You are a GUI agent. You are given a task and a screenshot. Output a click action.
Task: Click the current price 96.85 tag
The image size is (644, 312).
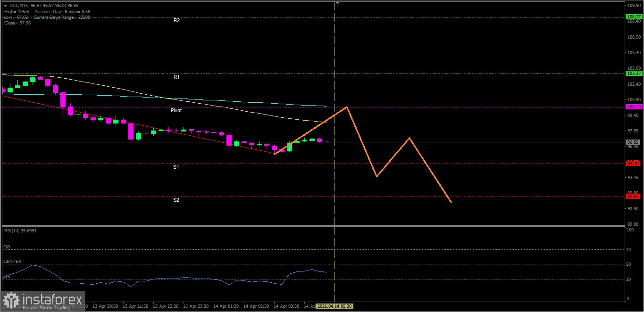pos(633,142)
